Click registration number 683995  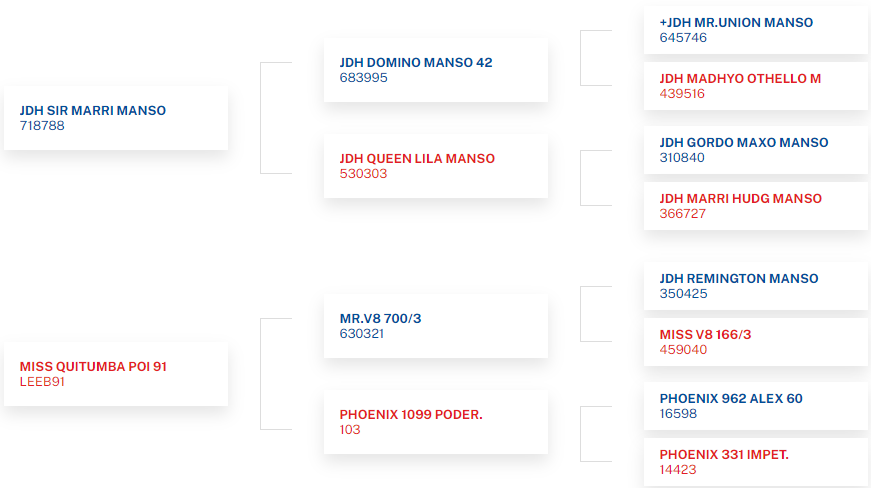(363, 78)
